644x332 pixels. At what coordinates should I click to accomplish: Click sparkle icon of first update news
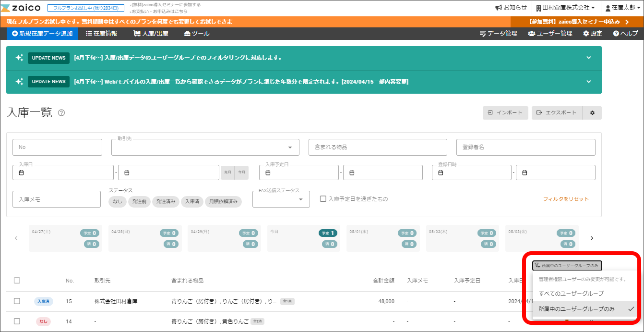(x=19, y=58)
